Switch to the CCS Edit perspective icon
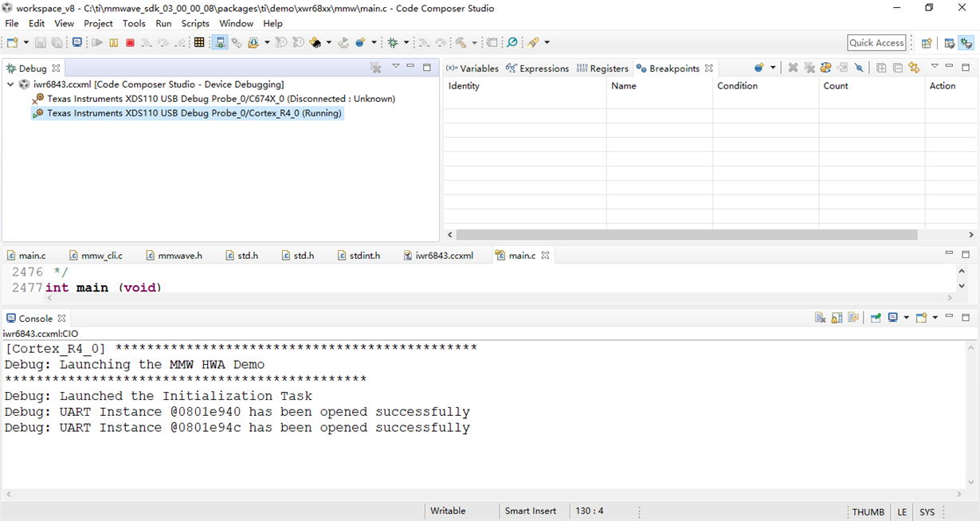This screenshot has width=980, height=521. pyautogui.click(x=950, y=43)
